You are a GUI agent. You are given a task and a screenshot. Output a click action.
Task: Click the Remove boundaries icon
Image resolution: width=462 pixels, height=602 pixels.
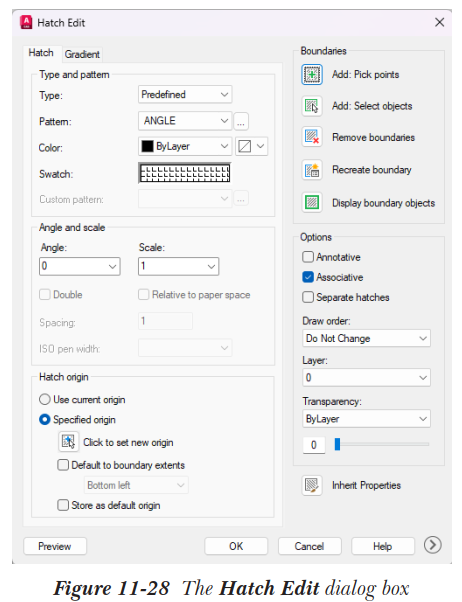coord(312,137)
